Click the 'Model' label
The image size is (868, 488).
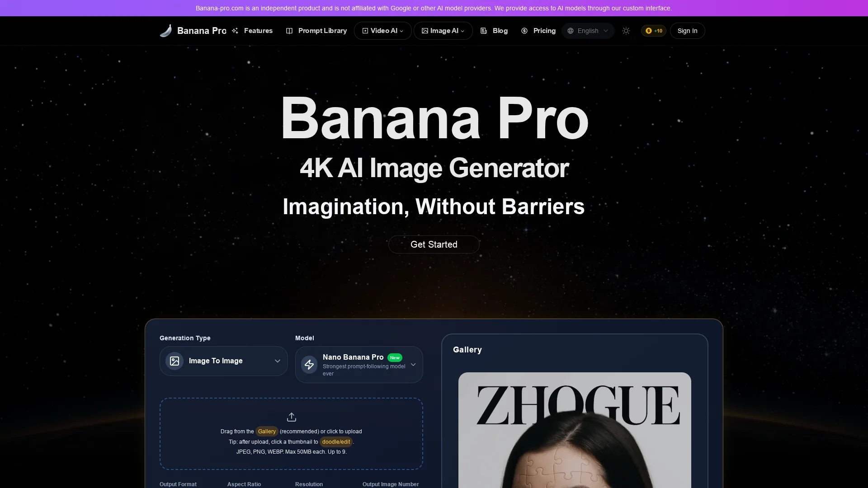pos(305,338)
